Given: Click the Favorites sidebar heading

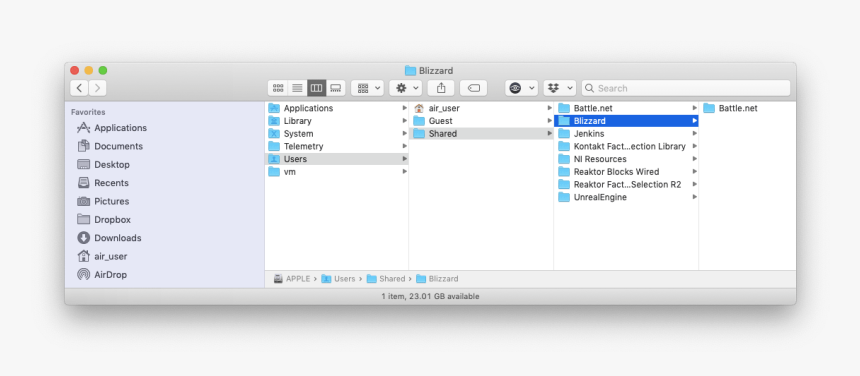Looking at the screenshot, I should (88, 112).
